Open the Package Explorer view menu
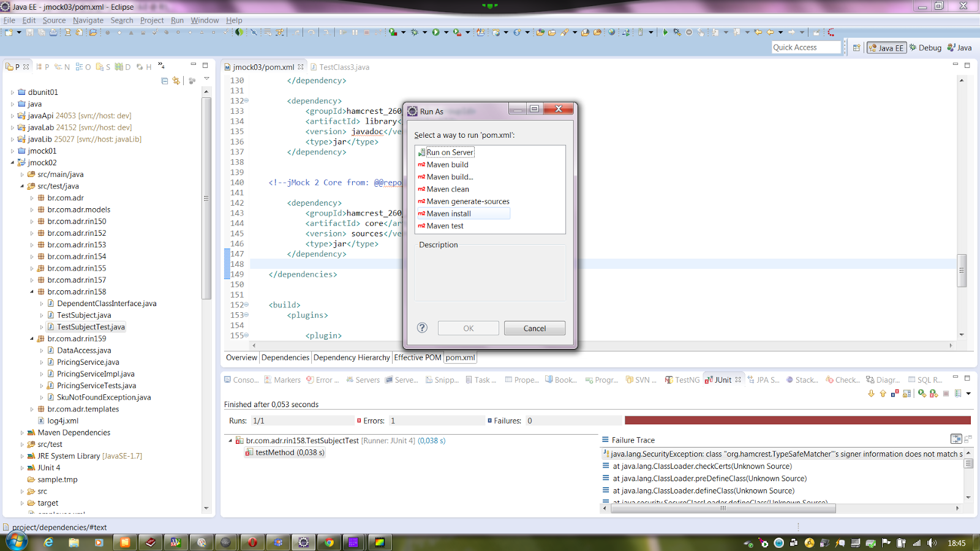Viewport: 980px width, 551px height. [x=206, y=79]
